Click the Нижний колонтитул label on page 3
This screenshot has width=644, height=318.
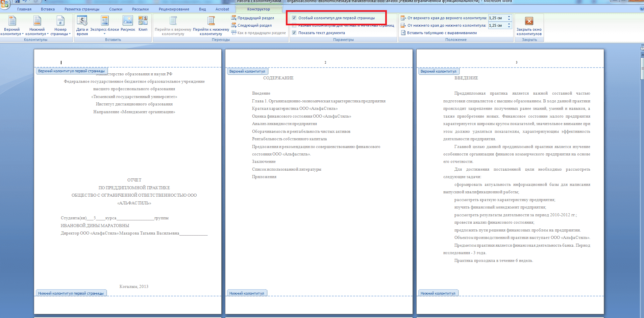point(438,293)
